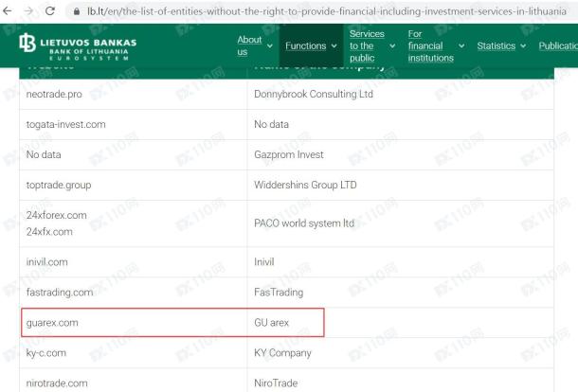Select the 24xfx.com text
This screenshot has width=578, height=392.
[x=49, y=232]
